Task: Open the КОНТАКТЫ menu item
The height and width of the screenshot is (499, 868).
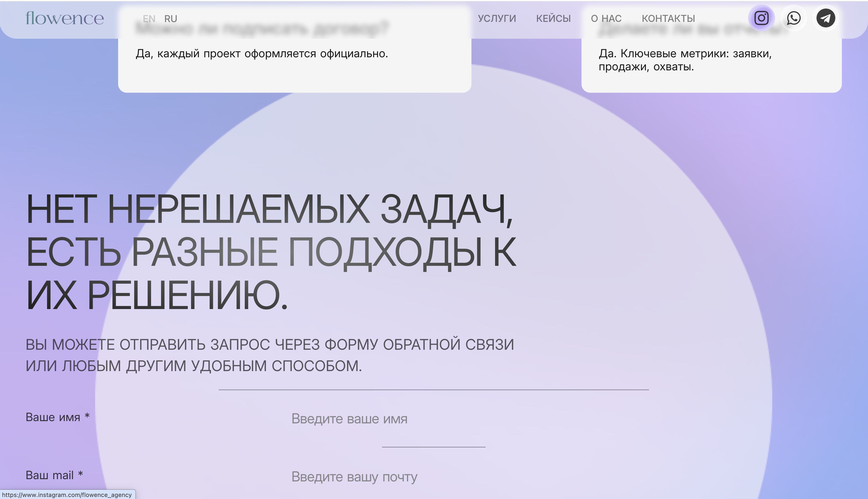Action: point(668,19)
